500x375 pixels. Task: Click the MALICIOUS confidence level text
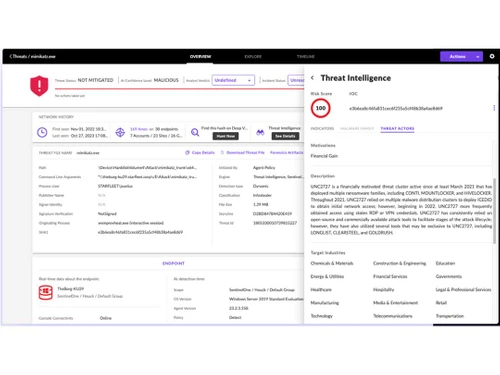pos(166,80)
